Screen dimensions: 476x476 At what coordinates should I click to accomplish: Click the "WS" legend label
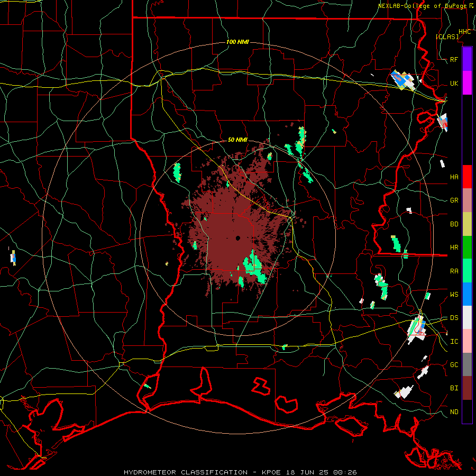tap(454, 294)
